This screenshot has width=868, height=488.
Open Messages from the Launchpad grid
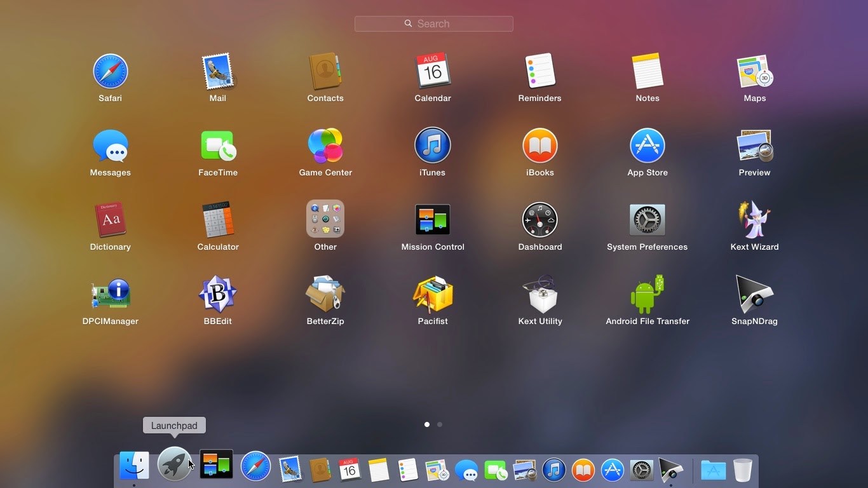point(111,146)
